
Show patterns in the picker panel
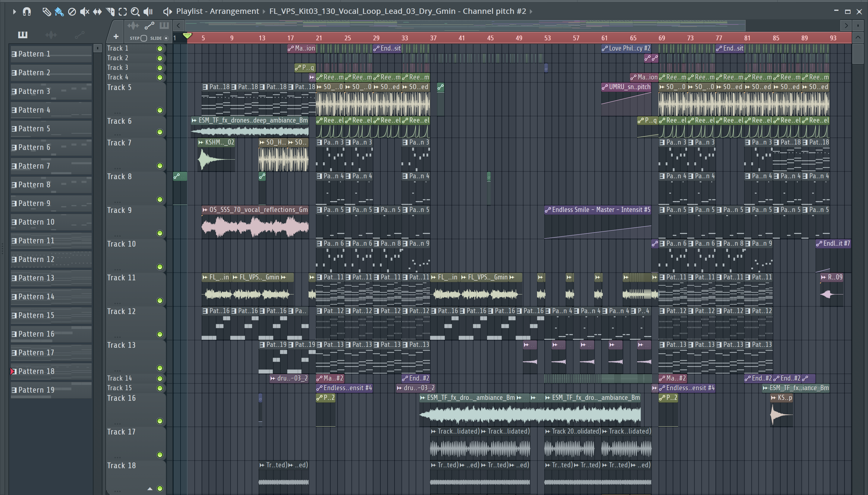pos(23,35)
